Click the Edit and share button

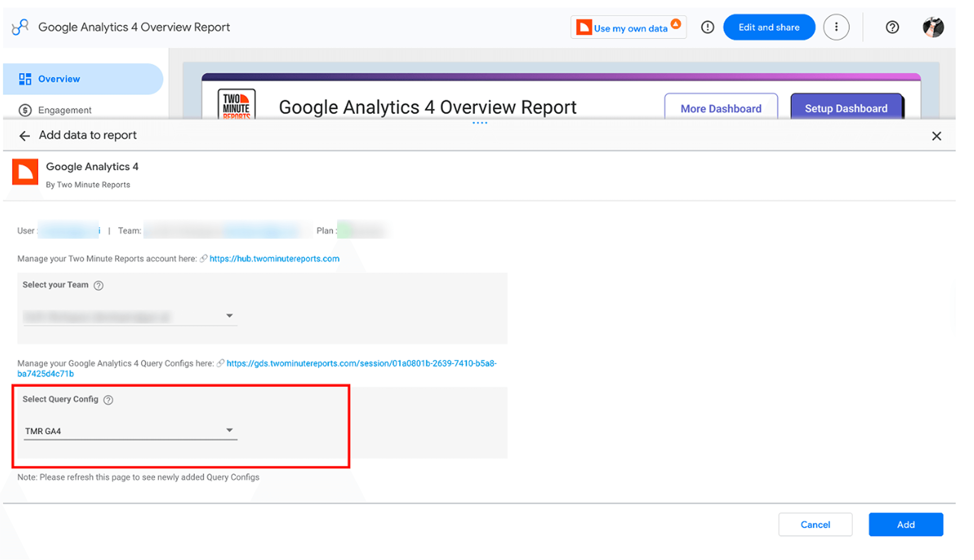tap(769, 27)
